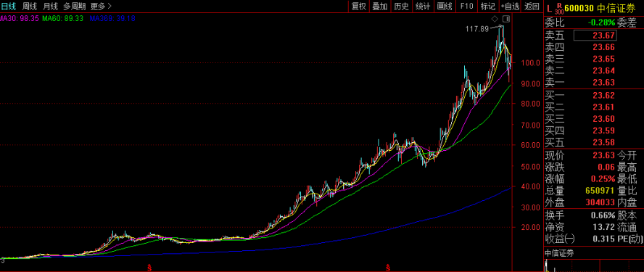This screenshot has height=272, width=644.
Task: Open the 多周期 multi-period view
Action: [x=75, y=6]
